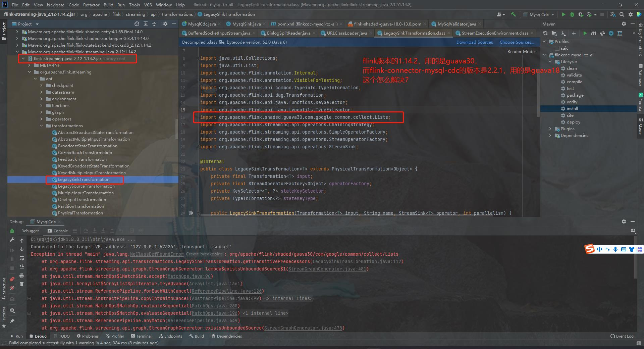
Task: Toggle mute breakpoints icon
Action: pyautogui.click(x=12, y=288)
